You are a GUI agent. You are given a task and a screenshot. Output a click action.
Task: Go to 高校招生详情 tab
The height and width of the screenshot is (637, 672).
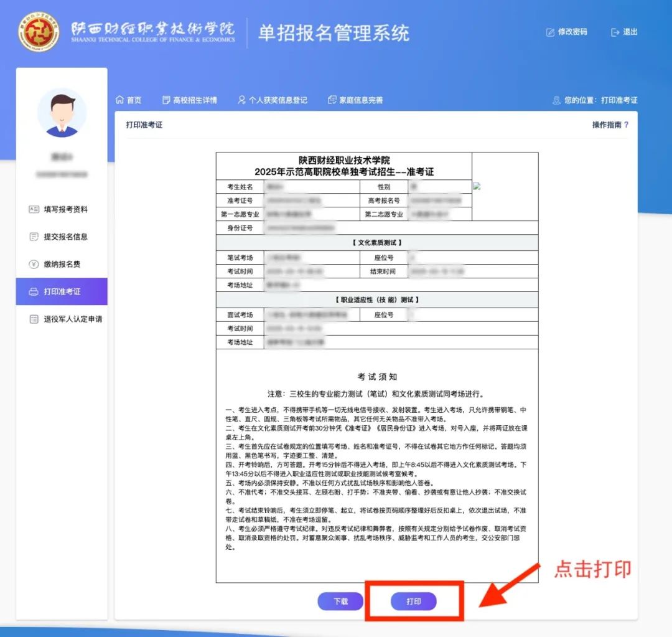pyautogui.click(x=195, y=100)
